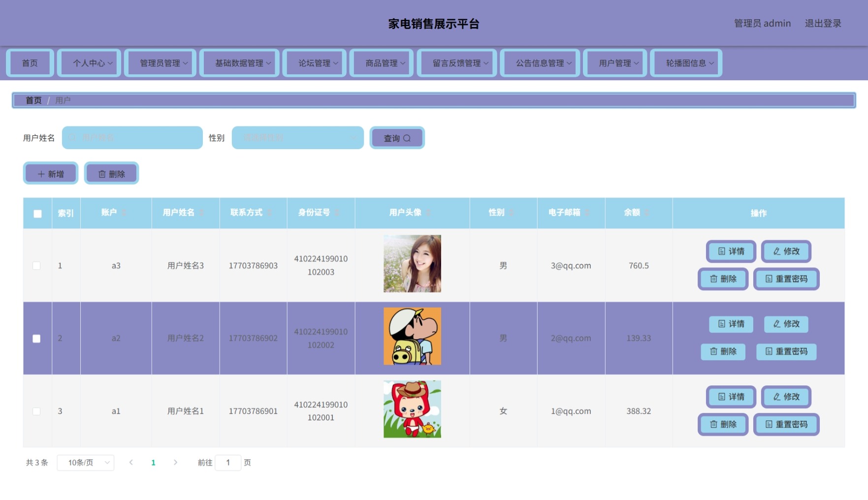Viewport: 868px width, 500px height.
Task: Expand the 论坛管理 menu
Action: coord(315,63)
